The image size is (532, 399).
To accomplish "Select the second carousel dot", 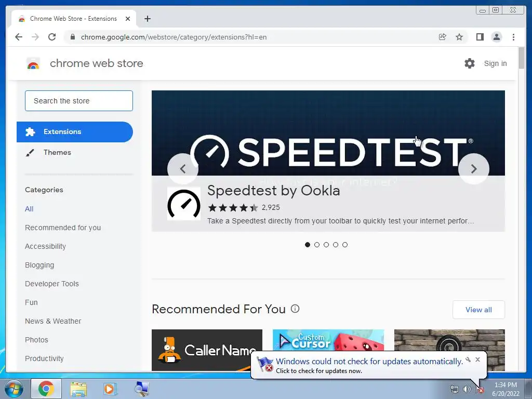I will coord(317,245).
